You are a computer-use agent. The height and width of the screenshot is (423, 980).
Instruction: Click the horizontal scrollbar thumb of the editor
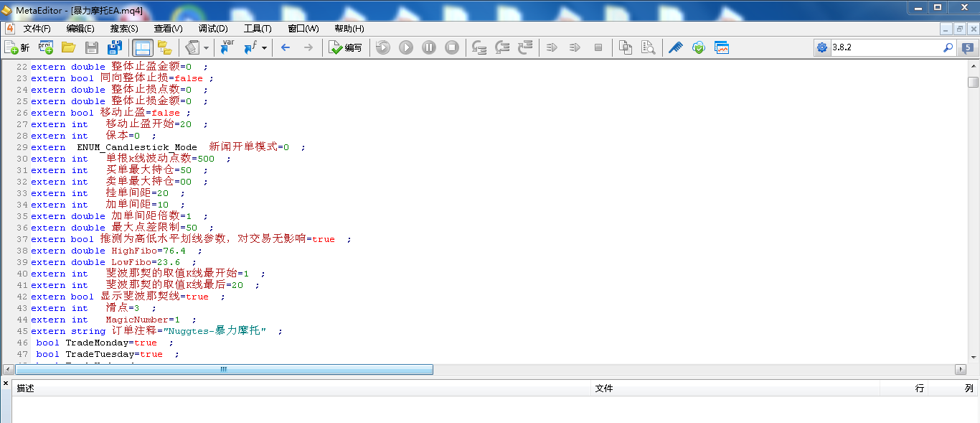point(223,369)
